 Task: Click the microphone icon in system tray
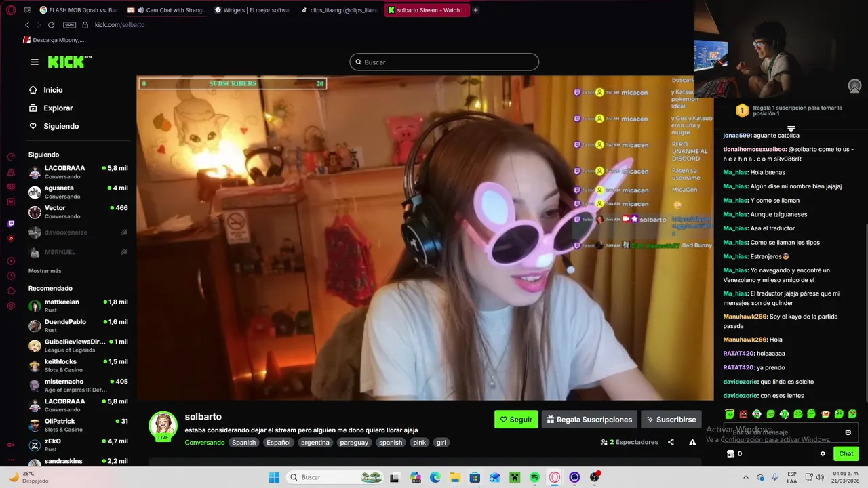pyautogui.click(x=774, y=477)
